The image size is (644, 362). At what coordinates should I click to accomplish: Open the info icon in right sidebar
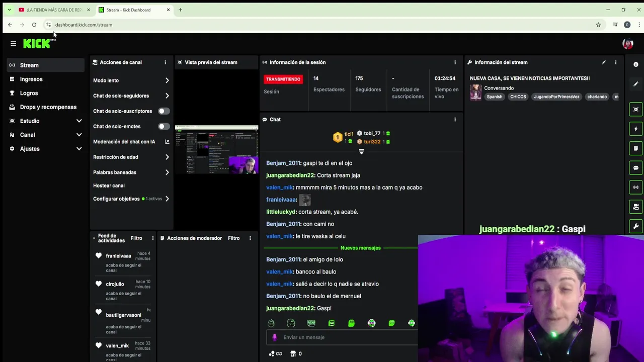636,64
